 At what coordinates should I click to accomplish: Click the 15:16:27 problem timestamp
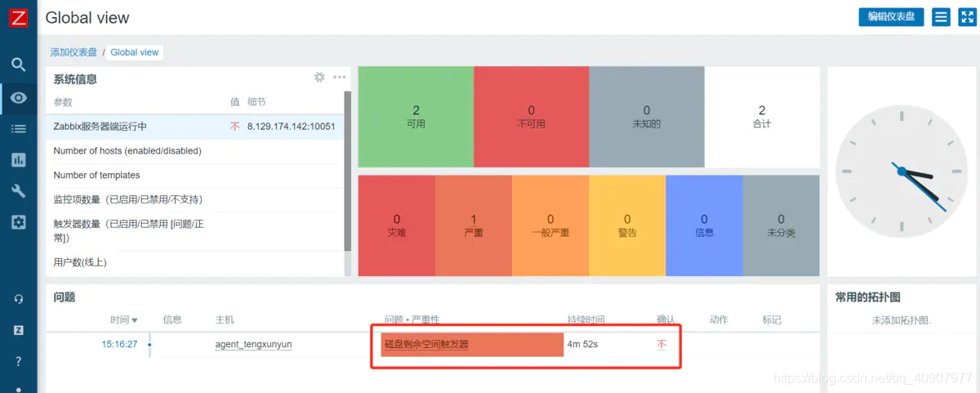pyautogui.click(x=119, y=345)
